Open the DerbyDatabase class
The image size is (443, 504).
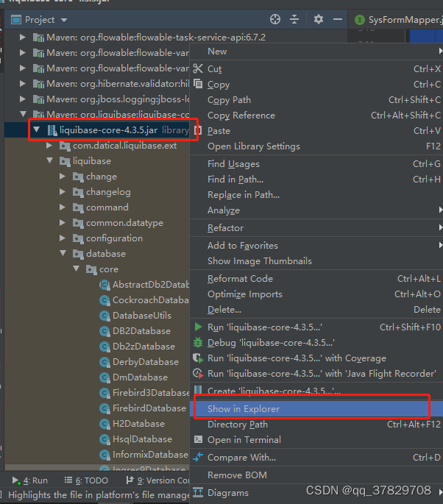click(x=145, y=361)
